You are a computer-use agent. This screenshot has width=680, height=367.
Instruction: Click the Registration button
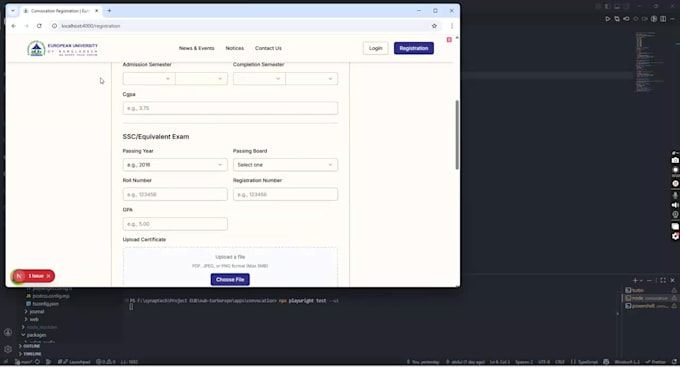tap(414, 48)
